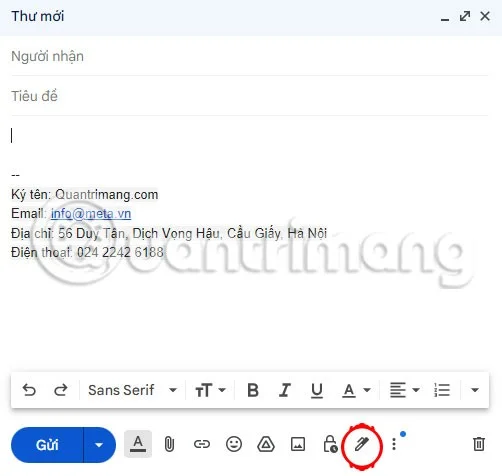502x476 pixels.
Task: Open send options arrow next to Gửi
Action: coord(99,445)
